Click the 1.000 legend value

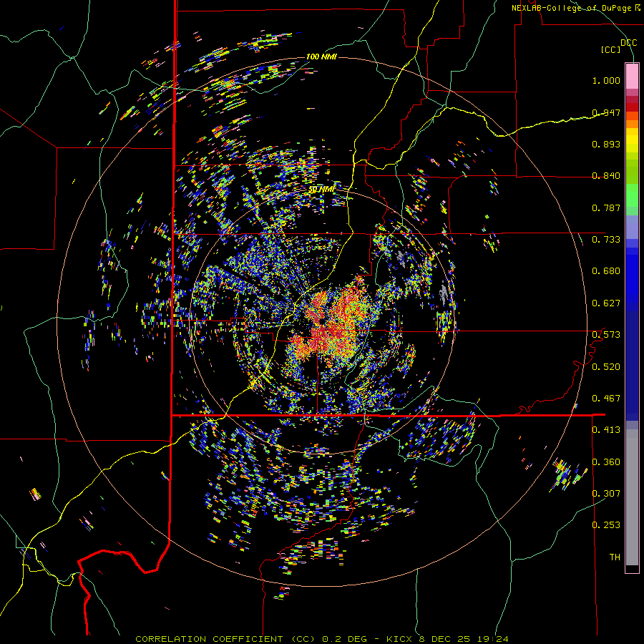click(x=606, y=80)
